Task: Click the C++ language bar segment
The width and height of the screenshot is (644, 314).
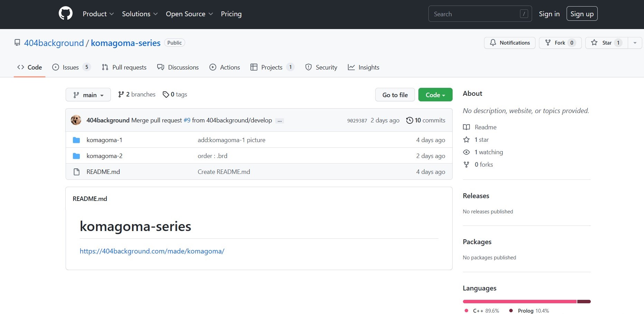Action: coord(519,302)
